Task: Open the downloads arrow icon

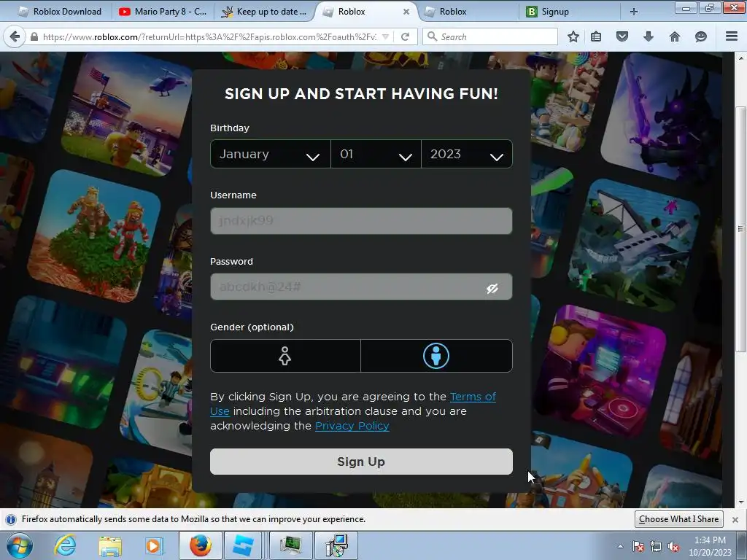Action: tap(649, 36)
